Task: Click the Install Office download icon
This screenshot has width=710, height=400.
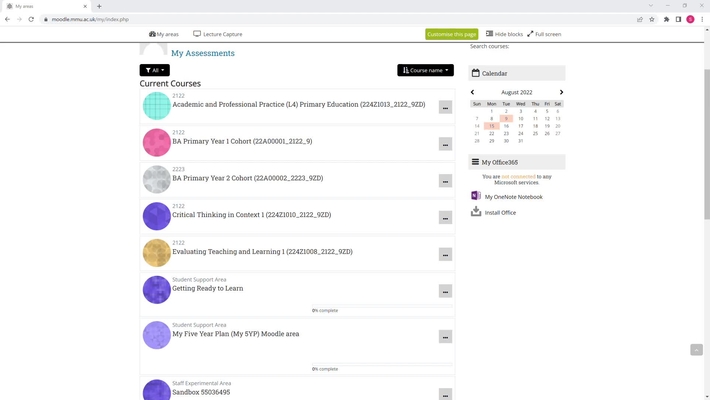Action: click(476, 212)
